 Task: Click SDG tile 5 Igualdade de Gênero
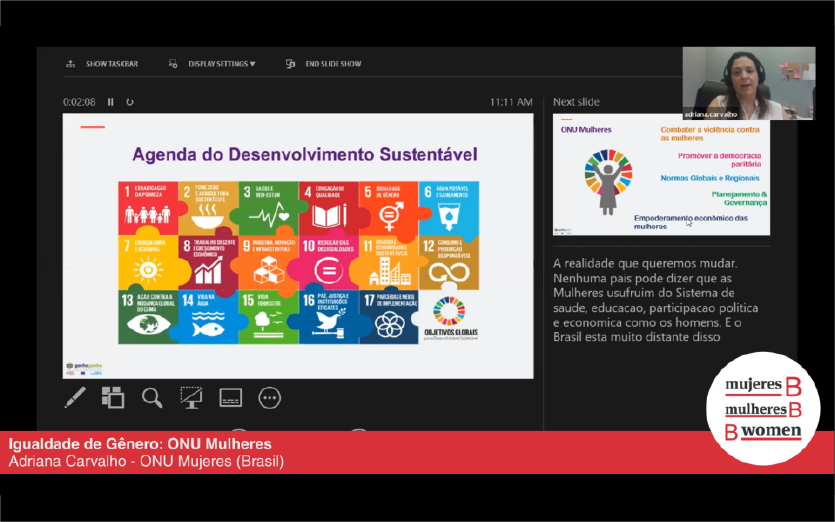[389, 208]
